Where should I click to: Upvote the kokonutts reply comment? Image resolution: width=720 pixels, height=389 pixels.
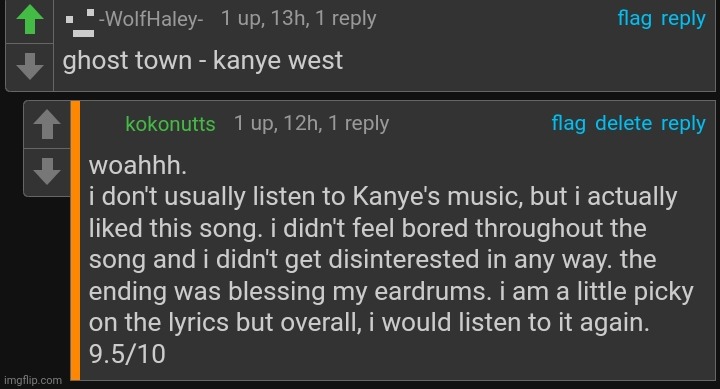(x=47, y=124)
